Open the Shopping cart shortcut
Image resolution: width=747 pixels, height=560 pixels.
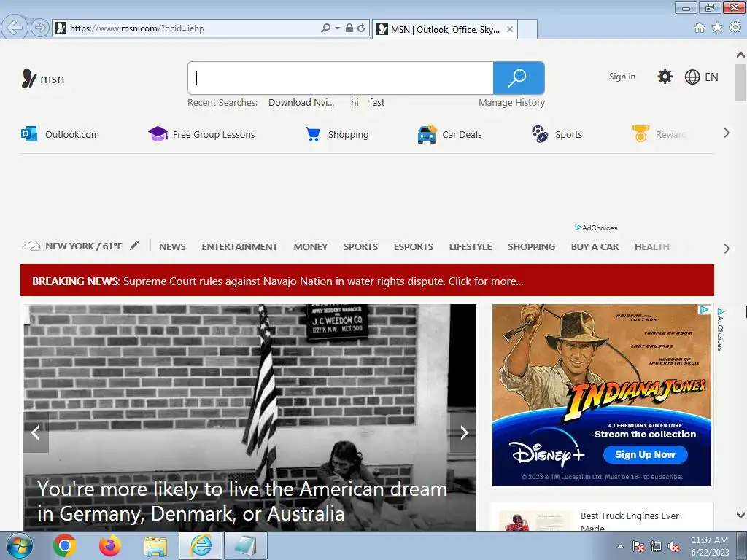coord(337,134)
